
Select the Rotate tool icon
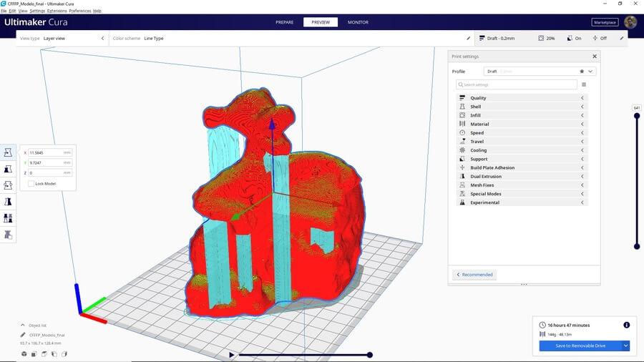(8, 185)
